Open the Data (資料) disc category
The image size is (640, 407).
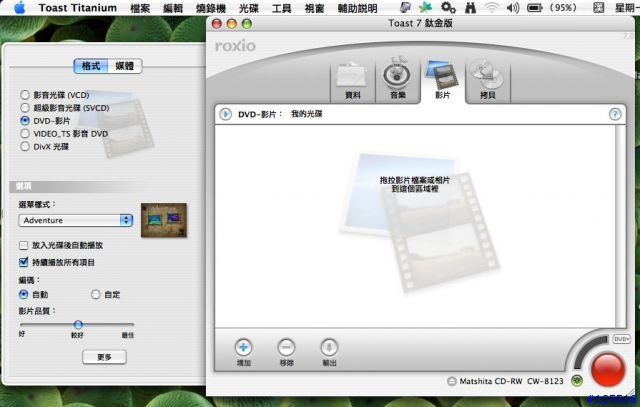[x=352, y=80]
